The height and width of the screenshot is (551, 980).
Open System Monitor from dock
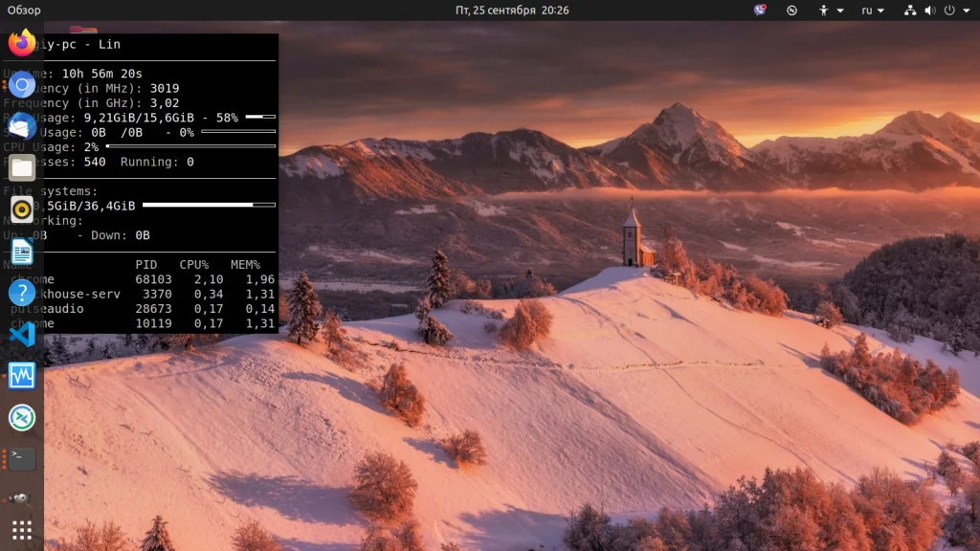21,376
